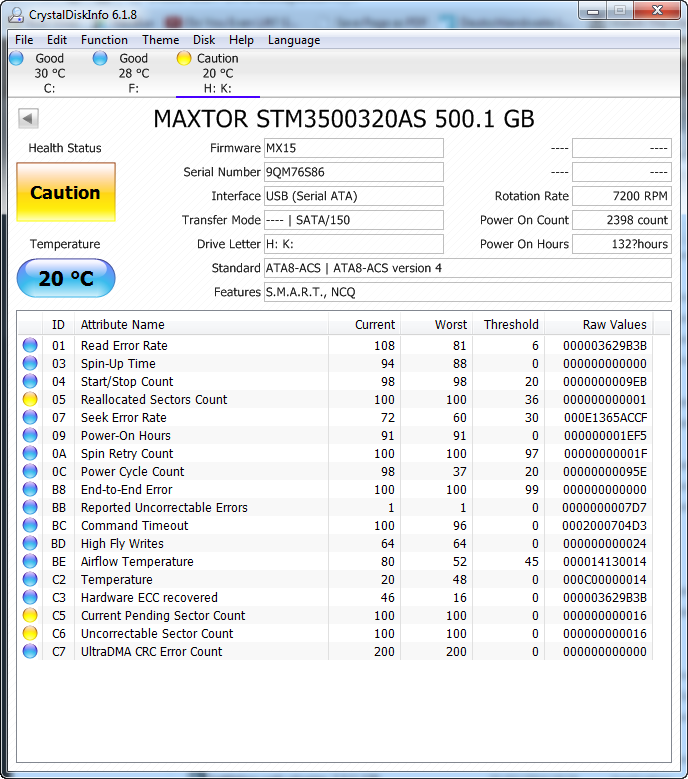The image size is (688, 779).
Task: Click the Worst column header
Action: coord(436,324)
